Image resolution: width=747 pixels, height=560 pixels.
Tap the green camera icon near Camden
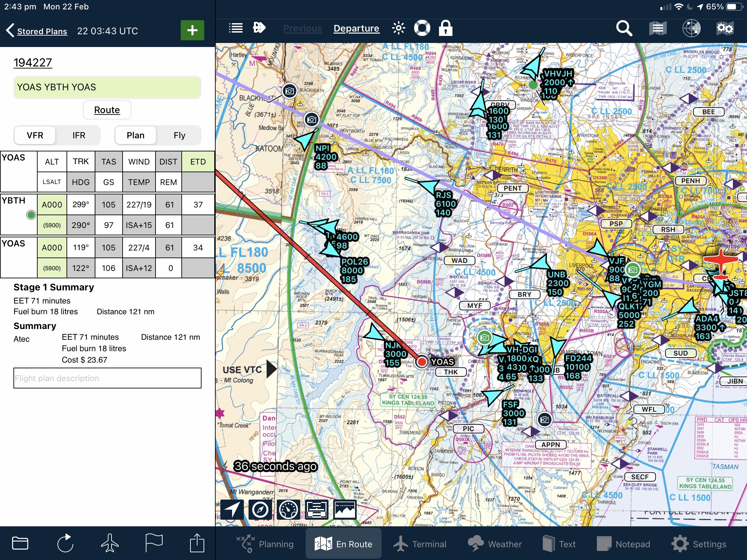(484, 337)
